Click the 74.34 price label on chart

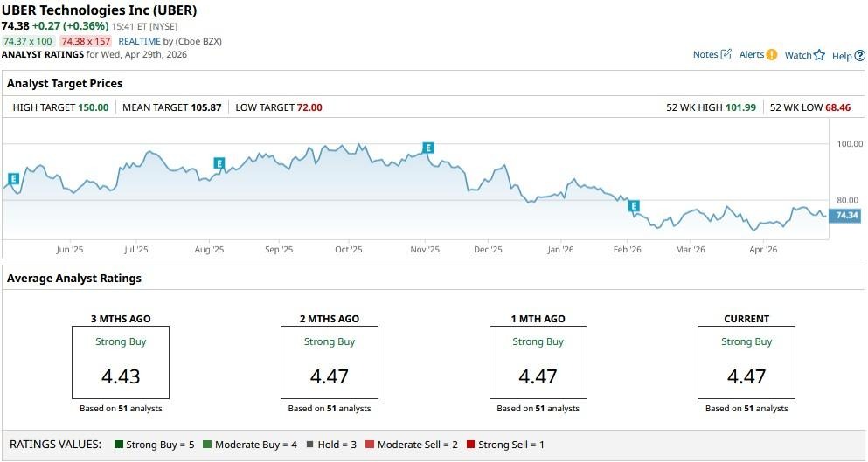tap(846, 215)
